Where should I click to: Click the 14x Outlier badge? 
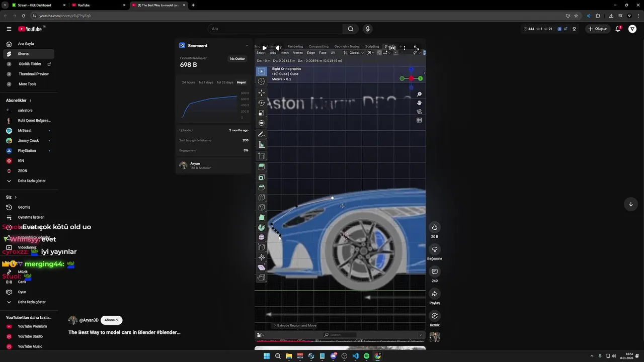(237, 59)
